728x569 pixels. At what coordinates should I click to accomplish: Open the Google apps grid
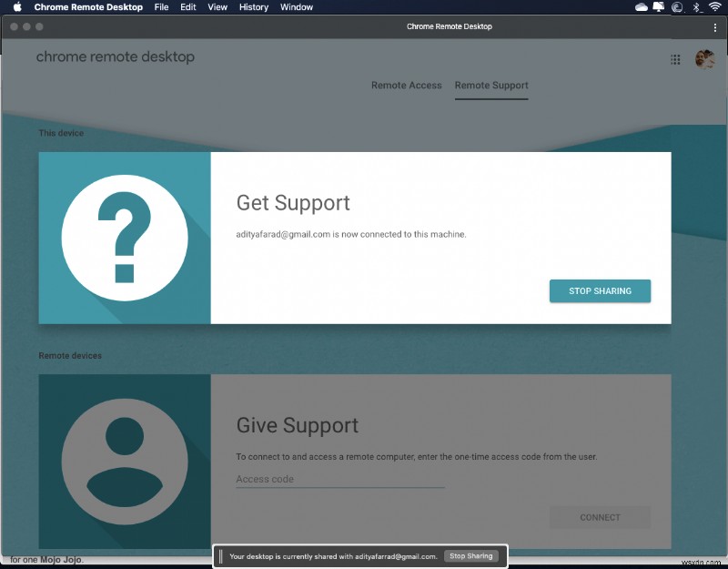[x=675, y=59]
